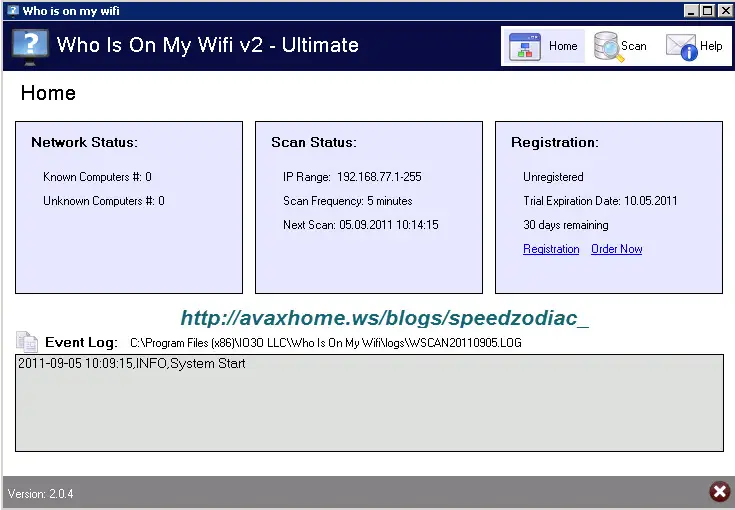The width and height of the screenshot is (735, 510).
Task: Click the red exit X icon
Action: (720, 492)
